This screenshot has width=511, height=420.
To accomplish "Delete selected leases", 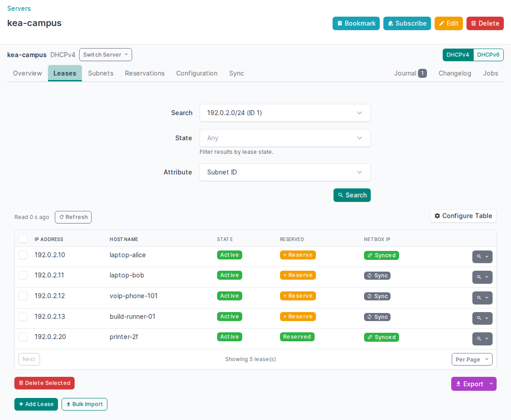I will [x=44, y=383].
